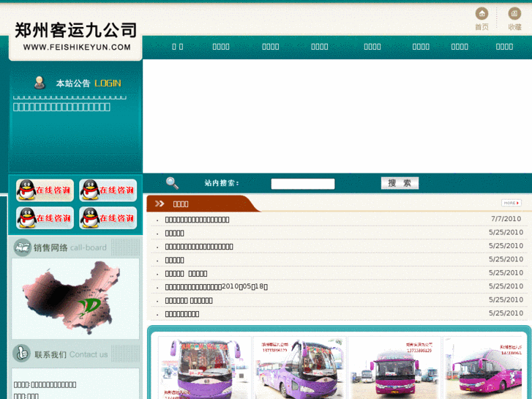The image size is (532, 399).
Task: Click the yellow LOGIN label
Action: point(108,83)
